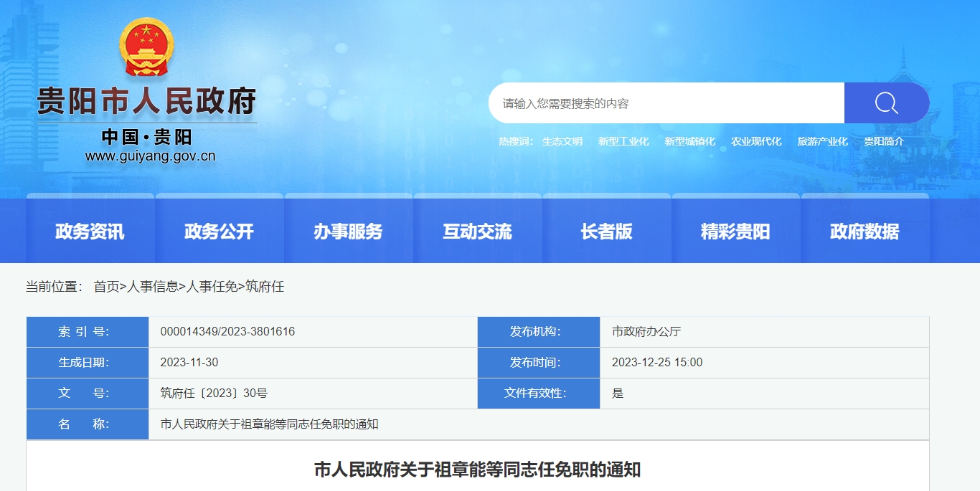980x491 pixels.
Task: Go to 首页 in breadcrumb
Action: point(106,287)
